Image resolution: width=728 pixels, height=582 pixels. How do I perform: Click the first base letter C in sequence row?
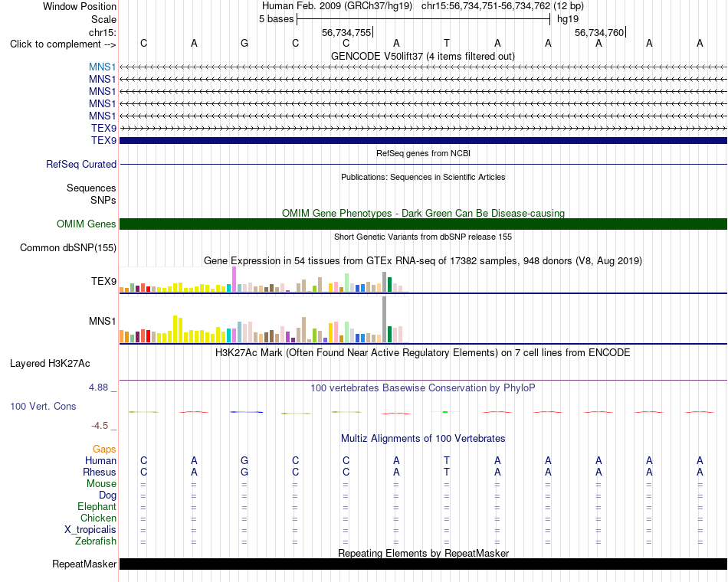[143, 43]
